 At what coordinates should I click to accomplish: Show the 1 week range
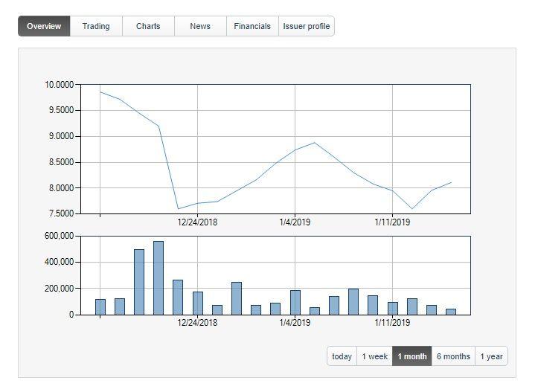coord(374,356)
